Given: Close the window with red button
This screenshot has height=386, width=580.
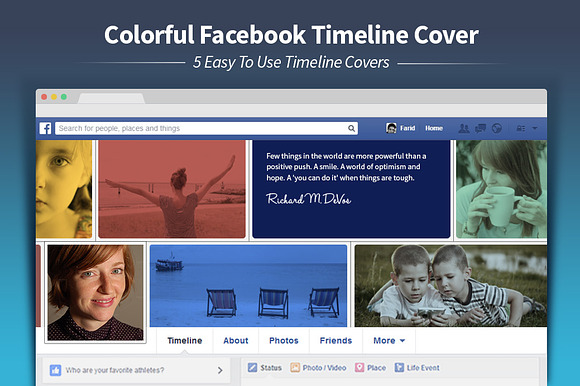Looking at the screenshot, I should pyautogui.click(x=44, y=97).
